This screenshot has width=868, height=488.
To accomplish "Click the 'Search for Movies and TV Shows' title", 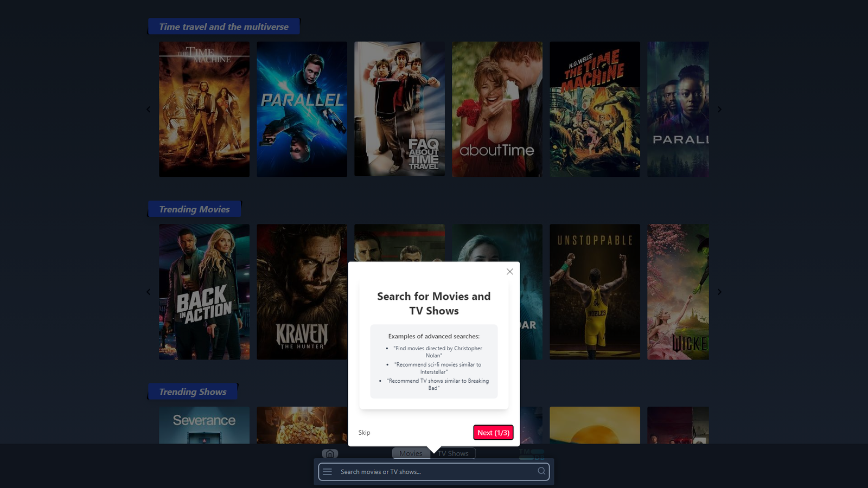I will [x=434, y=304].
